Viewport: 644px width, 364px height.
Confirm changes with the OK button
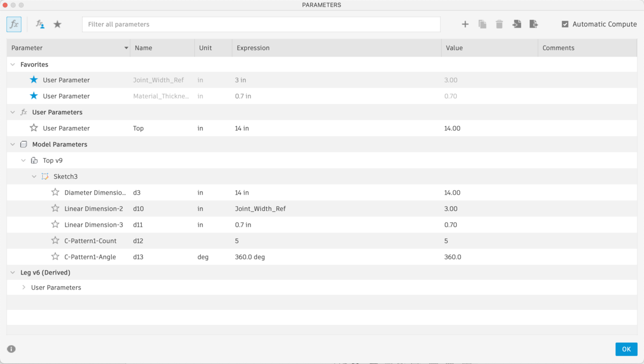coord(626,349)
